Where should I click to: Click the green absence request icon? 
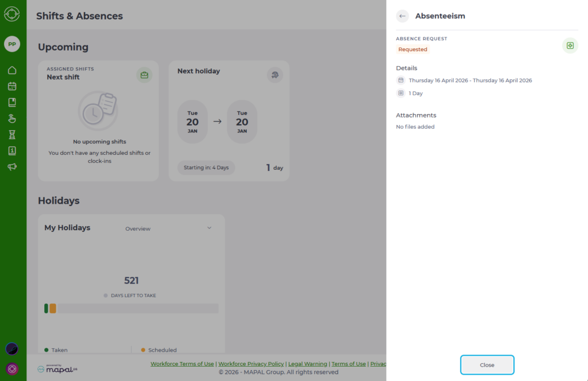coord(570,45)
